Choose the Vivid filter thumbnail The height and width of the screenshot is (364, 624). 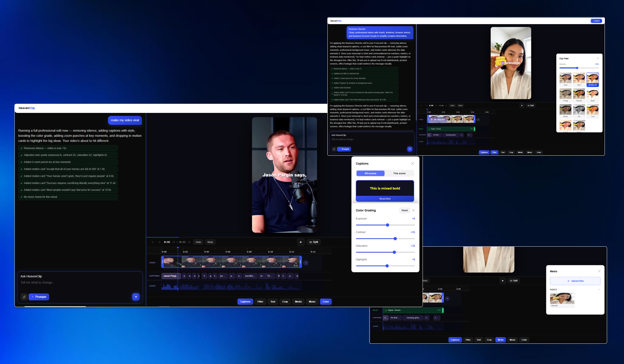(593, 111)
